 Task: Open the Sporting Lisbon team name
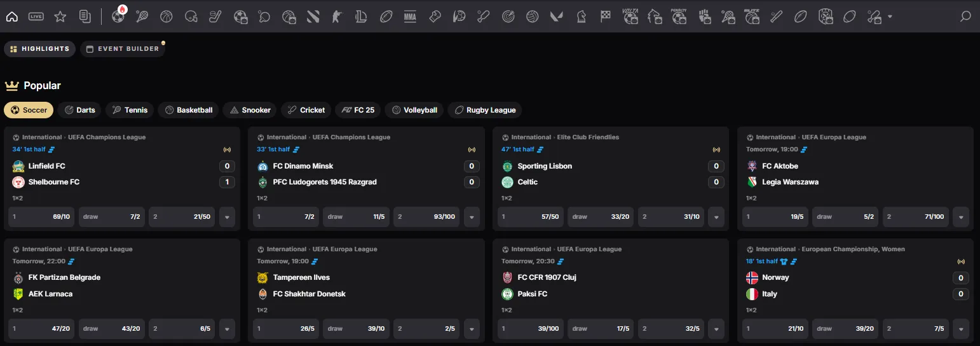click(545, 166)
